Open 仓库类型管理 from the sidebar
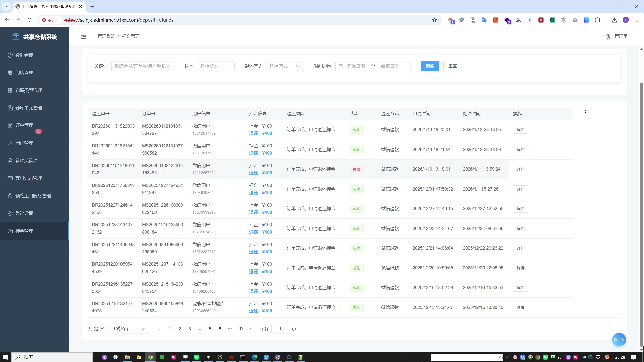Screen dimensions: 644x362 pyautogui.click(x=28, y=90)
